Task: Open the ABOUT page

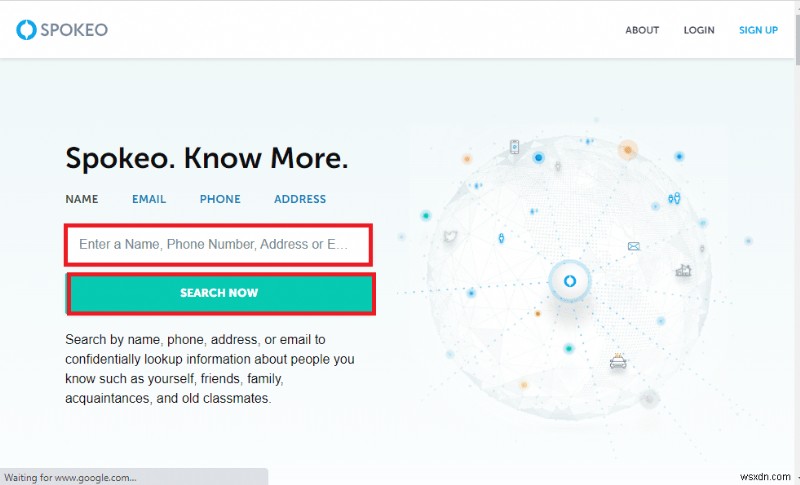Action: [642, 30]
